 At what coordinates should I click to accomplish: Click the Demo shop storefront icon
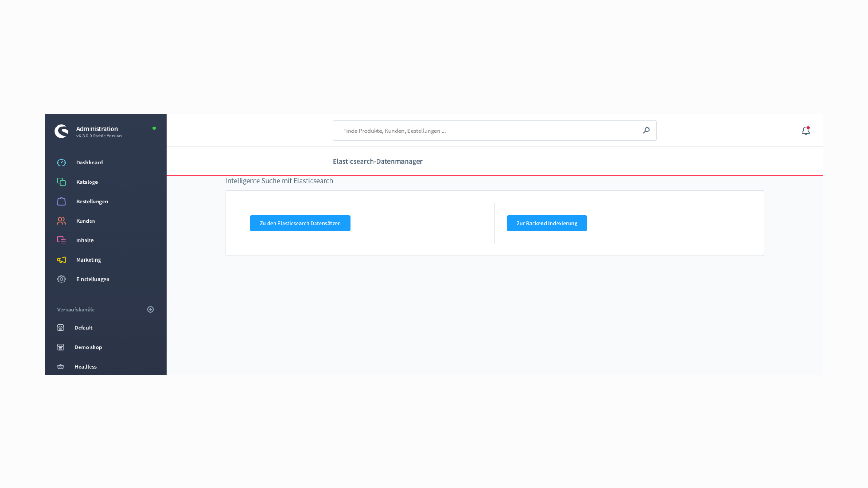pyautogui.click(x=61, y=347)
